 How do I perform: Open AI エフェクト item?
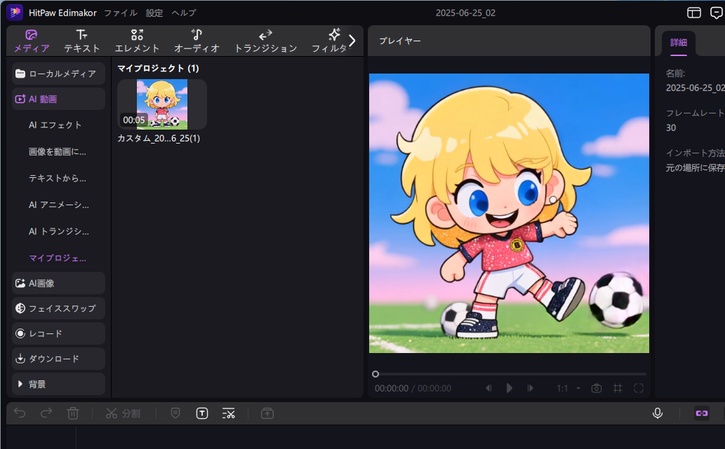click(55, 125)
